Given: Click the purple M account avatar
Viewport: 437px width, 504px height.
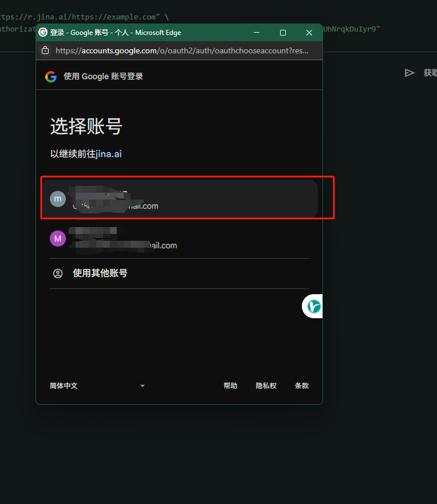Looking at the screenshot, I should [x=58, y=238].
